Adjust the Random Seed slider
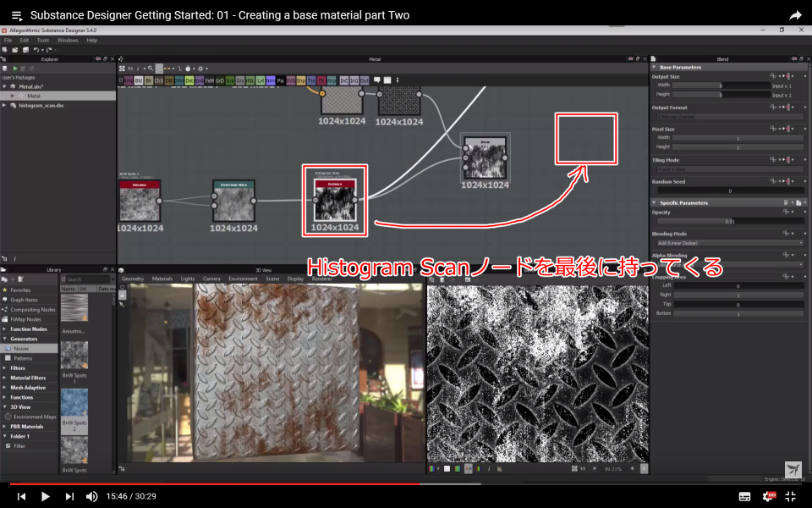812x508 pixels. (730, 190)
